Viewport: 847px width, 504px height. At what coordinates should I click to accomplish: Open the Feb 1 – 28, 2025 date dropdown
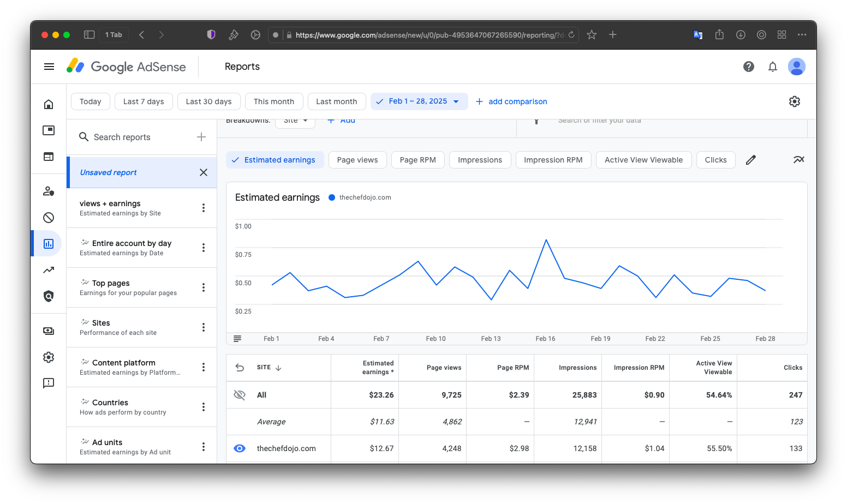click(x=419, y=101)
